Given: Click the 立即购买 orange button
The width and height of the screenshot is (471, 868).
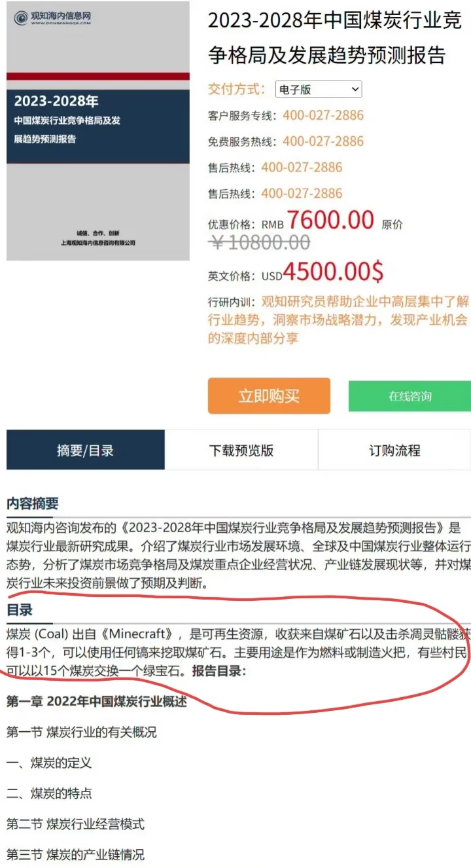Looking at the screenshot, I should pos(269,396).
